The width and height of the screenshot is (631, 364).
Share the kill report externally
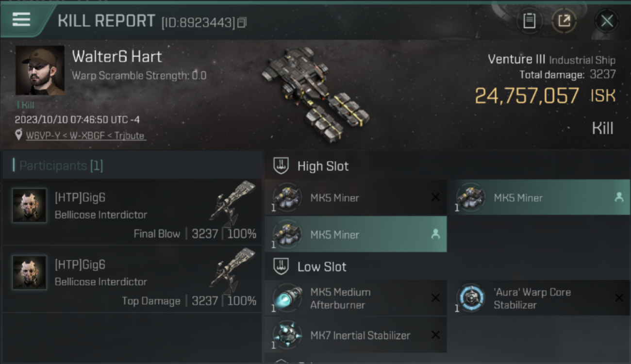pyautogui.click(x=564, y=20)
